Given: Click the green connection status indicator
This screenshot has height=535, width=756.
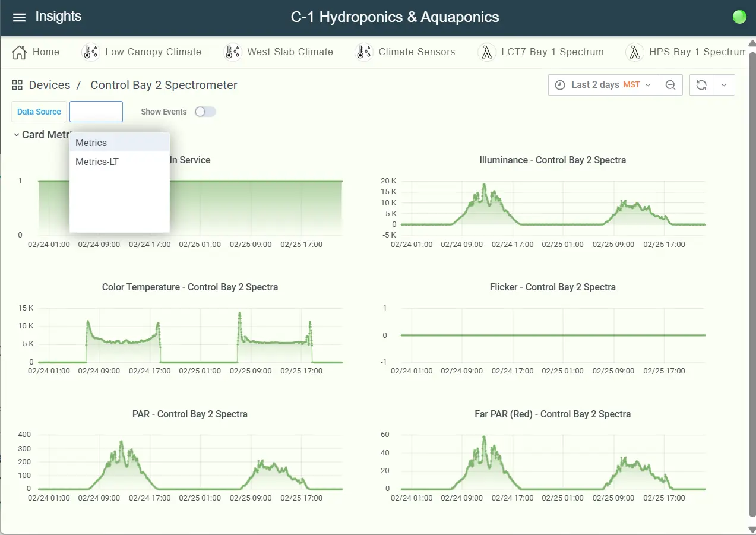Looking at the screenshot, I should pyautogui.click(x=739, y=17).
